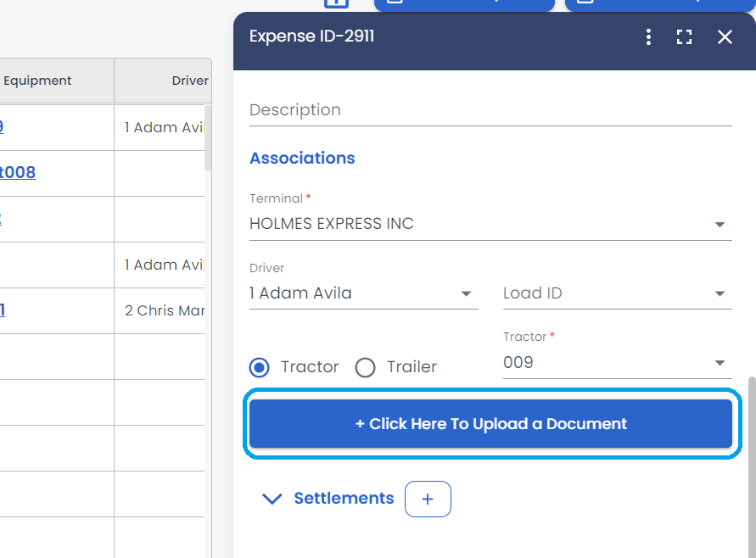The width and height of the screenshot is (756, 558).
Task: Select the Tractor radio button
Action: click(x=260, y=368)
